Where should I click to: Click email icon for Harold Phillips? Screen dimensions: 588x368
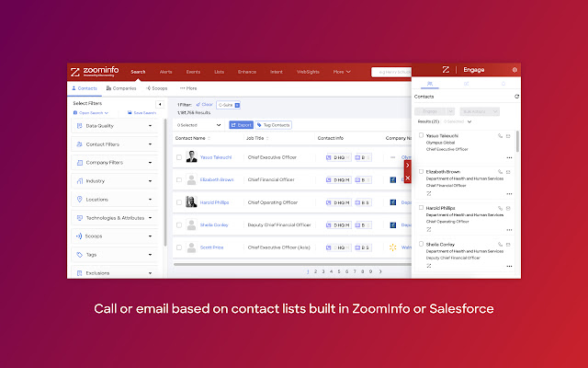[508, 208]
